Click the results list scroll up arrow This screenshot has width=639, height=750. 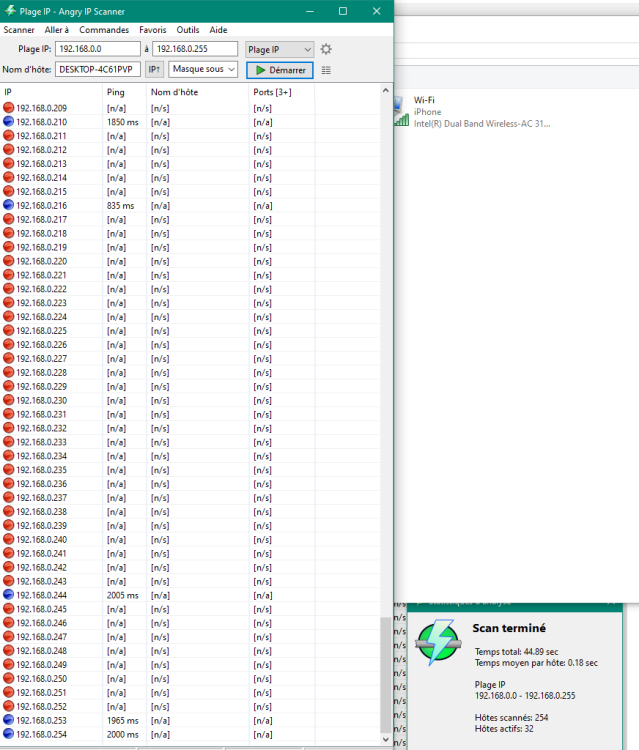[x=386, y=90]
